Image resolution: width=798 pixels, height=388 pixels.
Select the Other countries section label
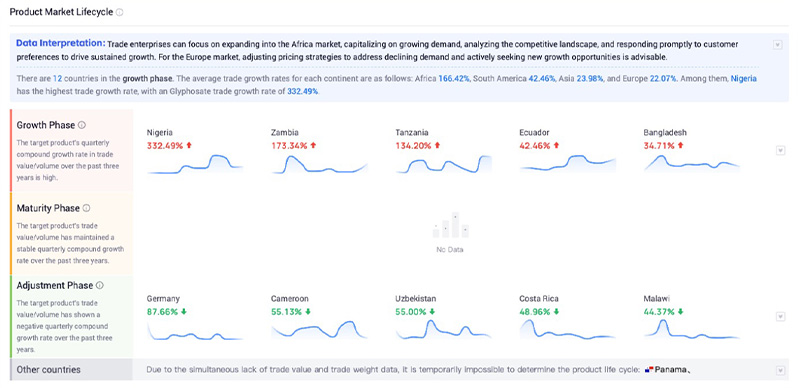(48, 370)
